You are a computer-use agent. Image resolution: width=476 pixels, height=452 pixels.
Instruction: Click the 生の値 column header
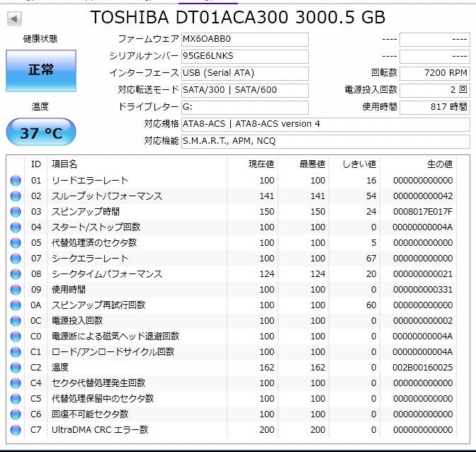point(419,164)
